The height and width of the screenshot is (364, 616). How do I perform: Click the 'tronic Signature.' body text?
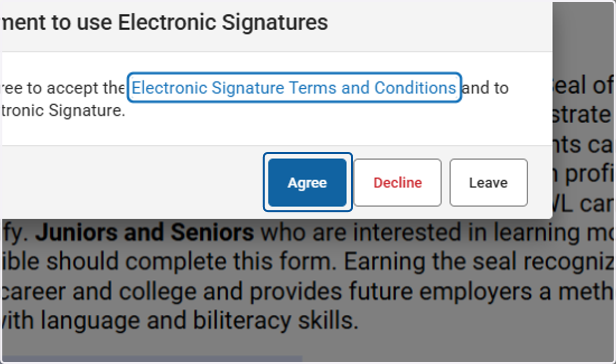pyautogui.click(x=63, y=110)
